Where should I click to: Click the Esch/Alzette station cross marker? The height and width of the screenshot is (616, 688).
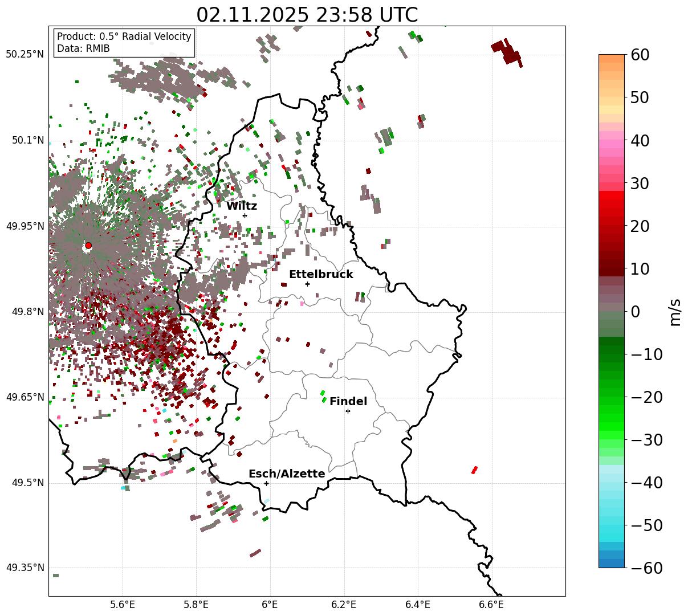[x=266, y=483]
